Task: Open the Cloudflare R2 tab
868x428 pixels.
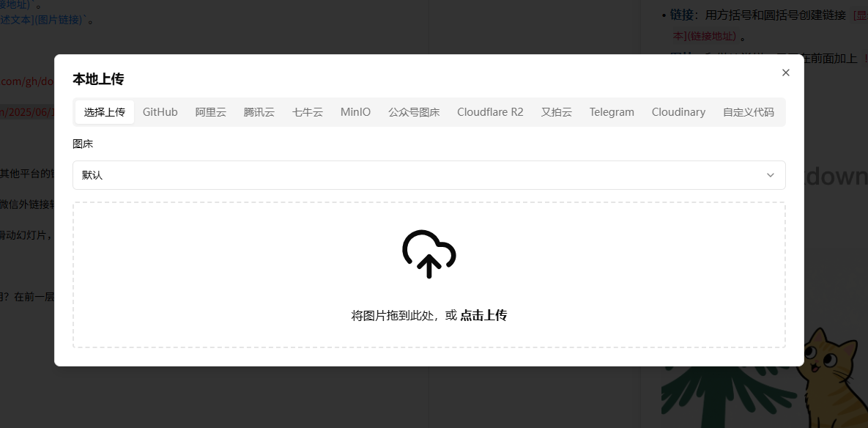Action: [490, 112]
